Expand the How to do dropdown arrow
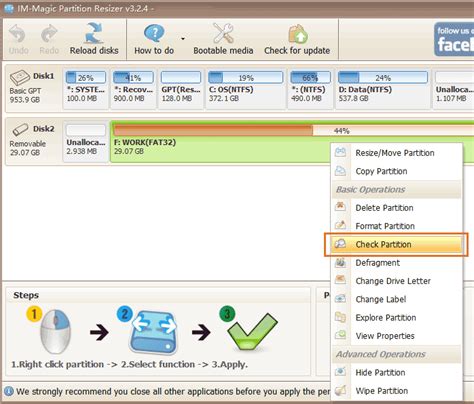Screen dimensions: 474x404 point(183,39)
